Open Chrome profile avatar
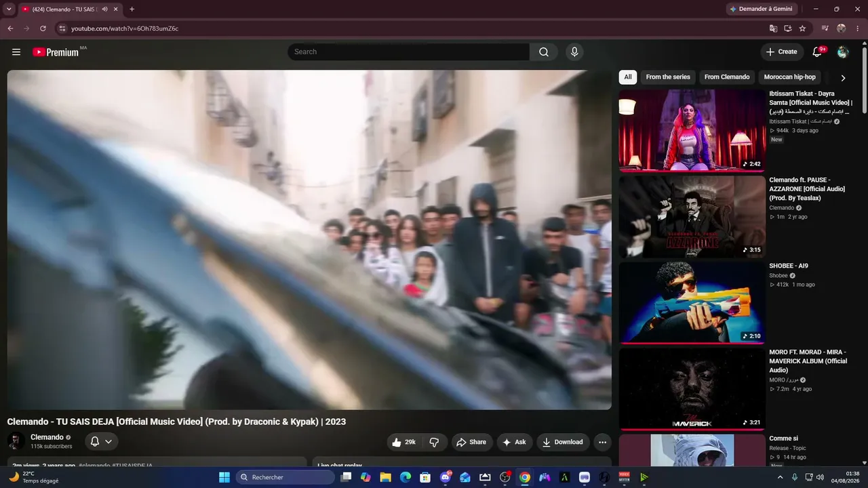Viewport: 868px width, 488px height. pos(842,28)
